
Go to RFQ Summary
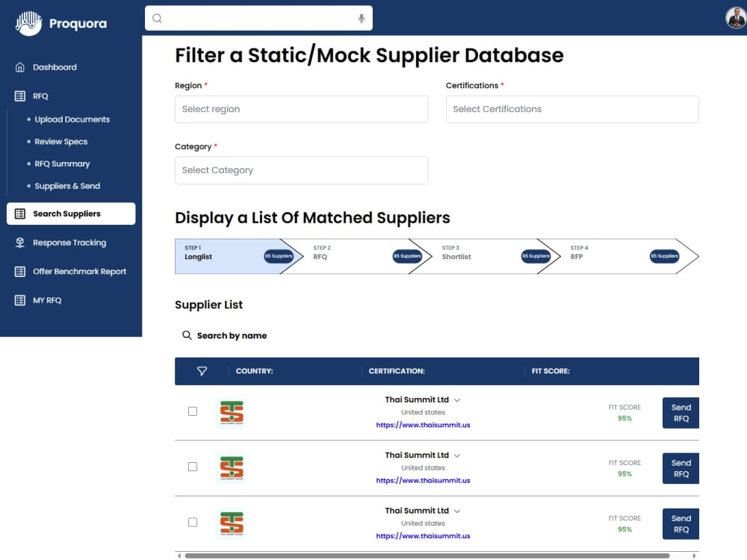coord(62,164)
